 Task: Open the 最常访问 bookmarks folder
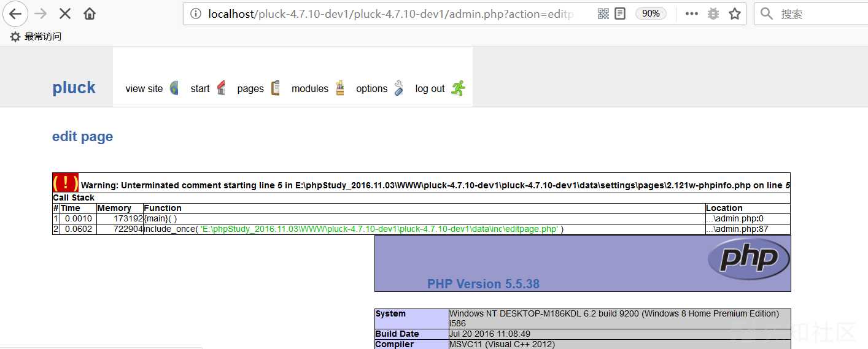tap(43, 37)
